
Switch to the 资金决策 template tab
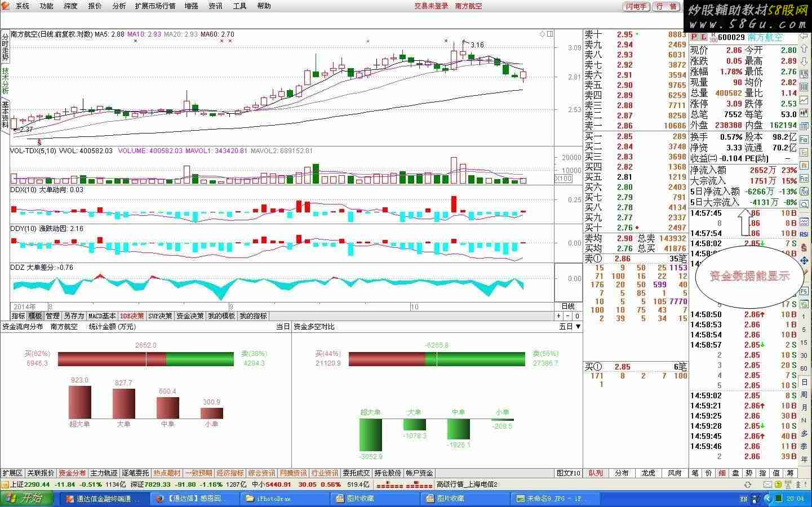tap(190, 316)
